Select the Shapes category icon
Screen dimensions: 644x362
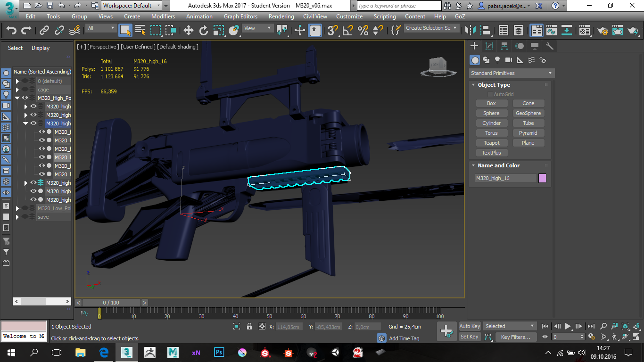[486, 60]
